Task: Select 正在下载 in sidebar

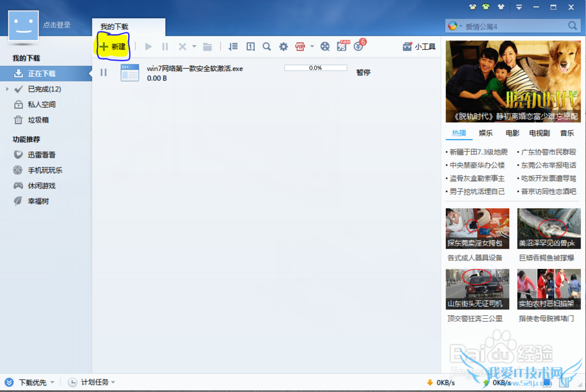Action: [46, 74]
